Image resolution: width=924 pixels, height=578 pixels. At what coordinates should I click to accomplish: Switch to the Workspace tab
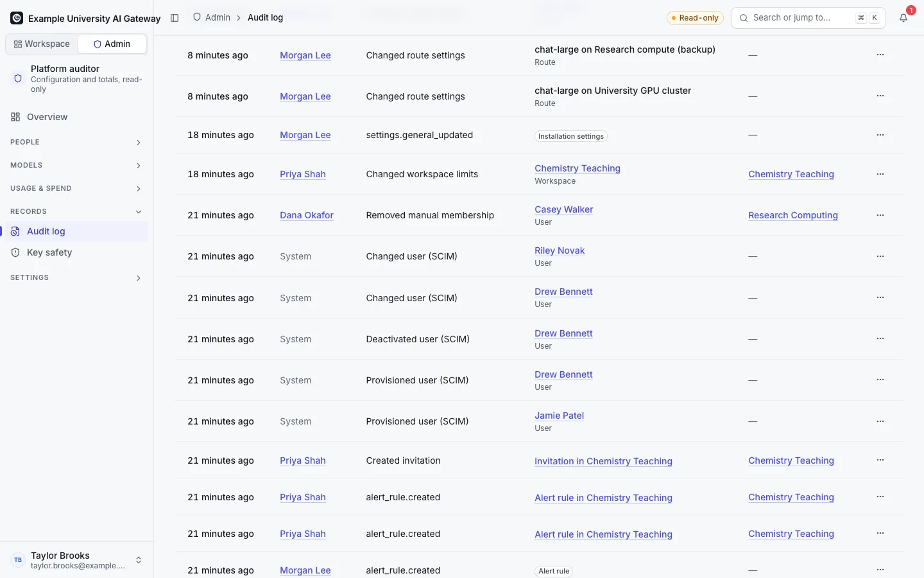coord(42,44)
